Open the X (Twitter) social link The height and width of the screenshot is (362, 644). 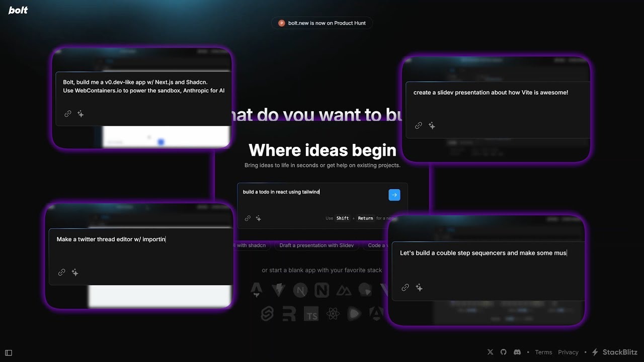[491, 352]
